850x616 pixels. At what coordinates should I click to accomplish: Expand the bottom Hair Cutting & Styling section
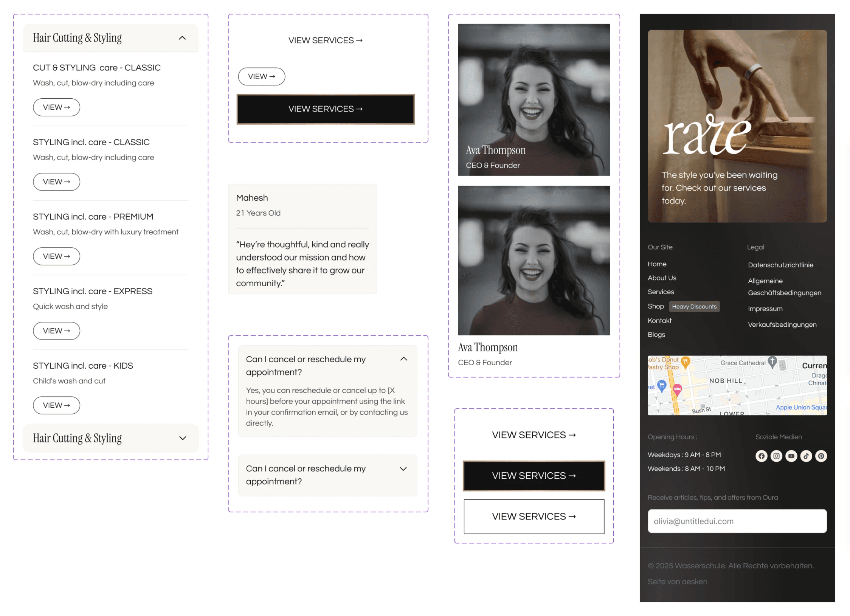(183, 438)
